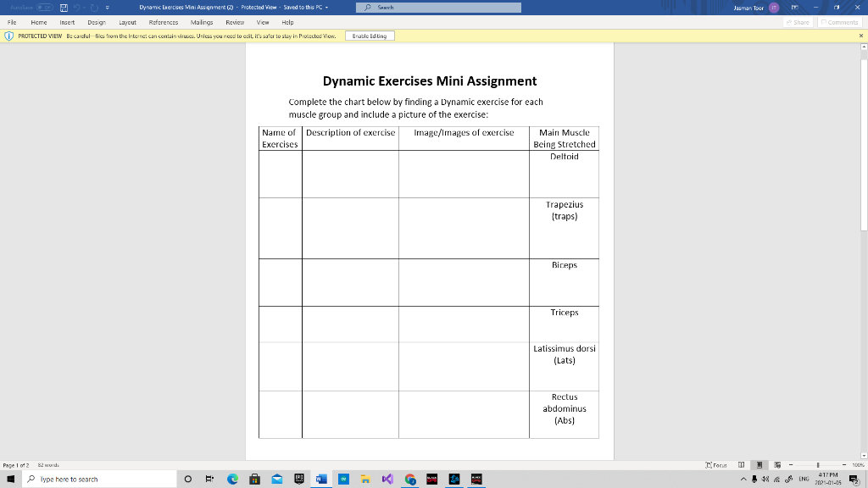Click the Undo icon

click(x=77, y=7)
